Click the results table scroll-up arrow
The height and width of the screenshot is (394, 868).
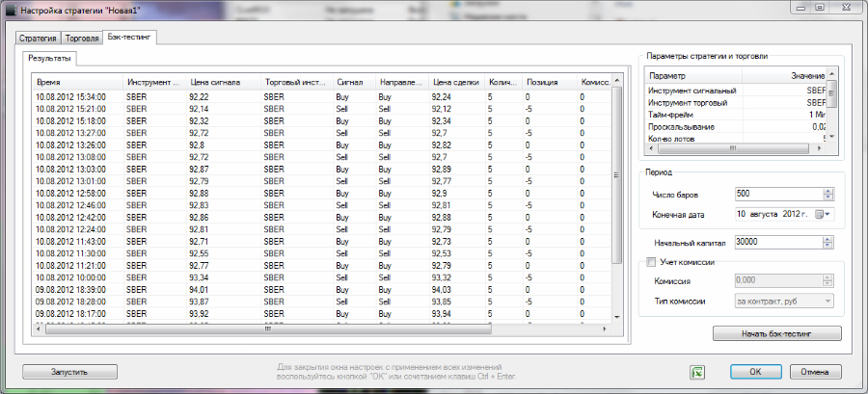pyautogui.click(x=617, y=81)
